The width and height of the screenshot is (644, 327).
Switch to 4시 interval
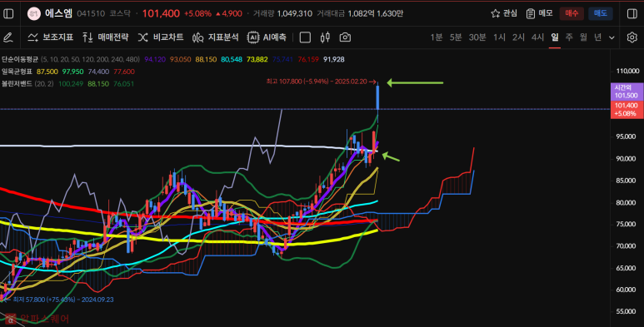[x=537, y=37]
